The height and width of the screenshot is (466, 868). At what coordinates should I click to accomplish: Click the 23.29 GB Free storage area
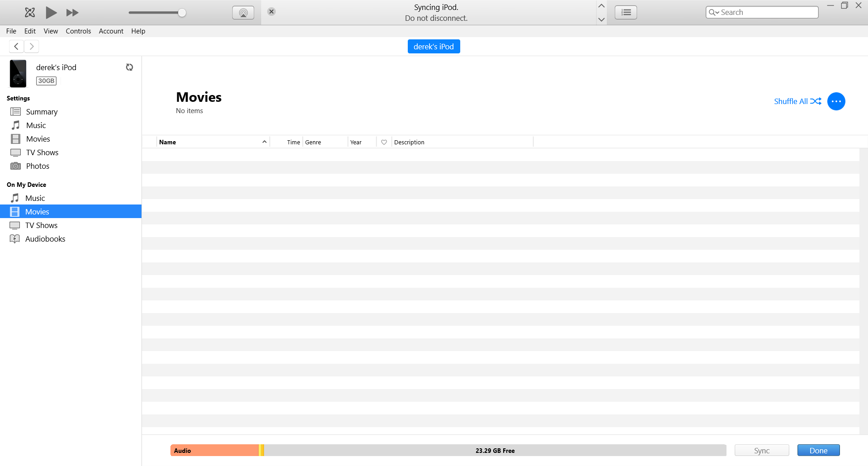coord(495,451)
